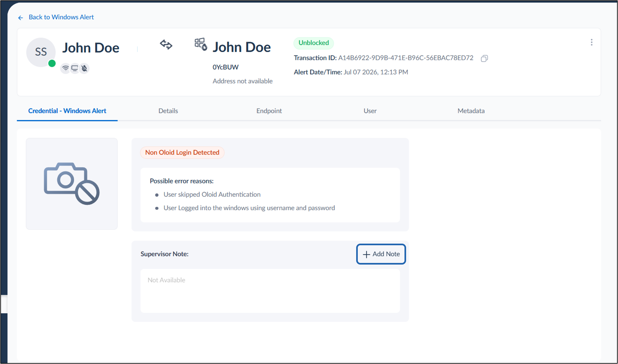The height and width of the screenshot is (364, 618).
Task: Click the John Doe name beside Windows device icon
Action: (x=242, y=47)
